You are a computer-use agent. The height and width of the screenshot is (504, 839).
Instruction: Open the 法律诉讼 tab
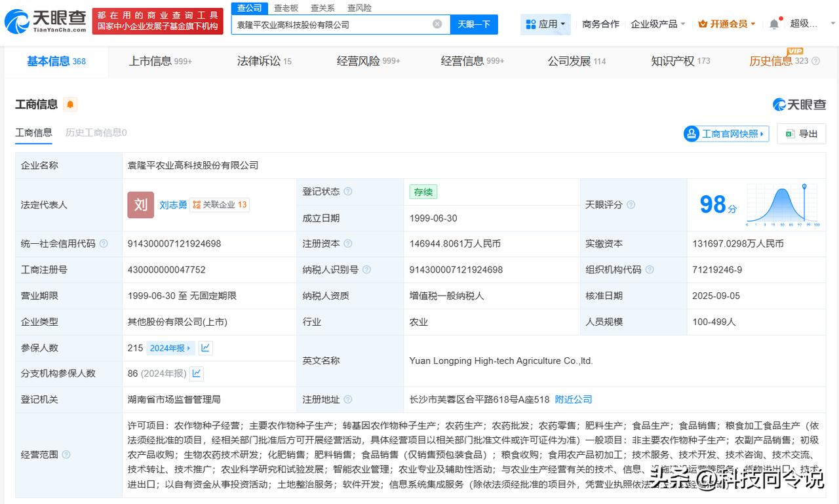coord(264,61)
